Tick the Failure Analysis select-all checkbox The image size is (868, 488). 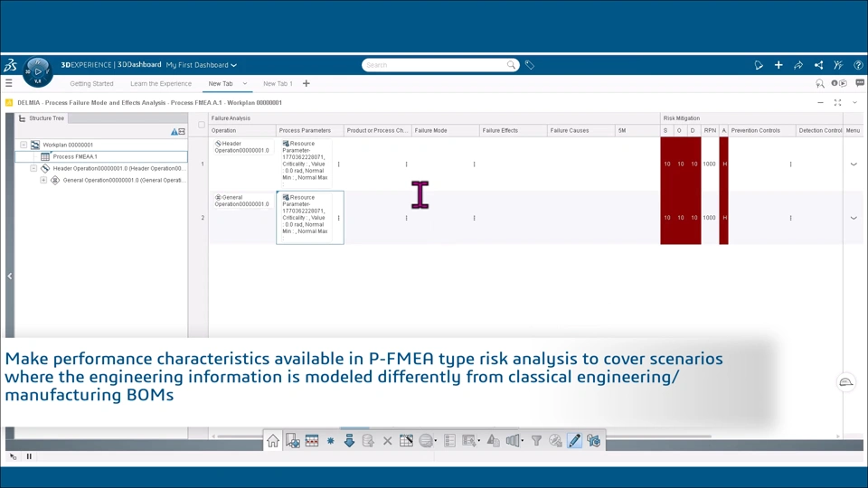(202, 125)
